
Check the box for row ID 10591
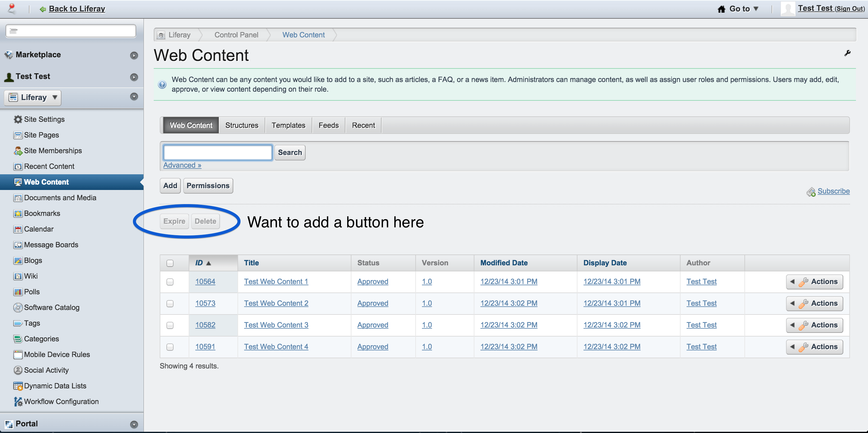coord(170,347)
